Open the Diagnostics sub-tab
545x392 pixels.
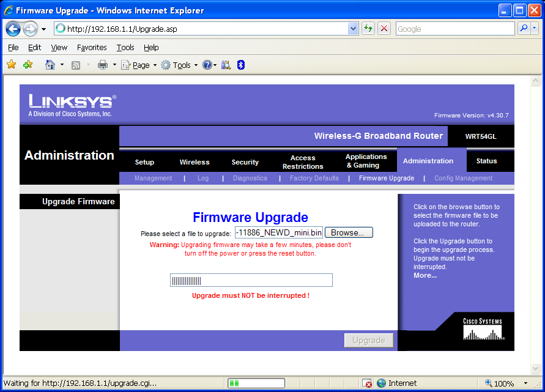(x=250, y=178)
